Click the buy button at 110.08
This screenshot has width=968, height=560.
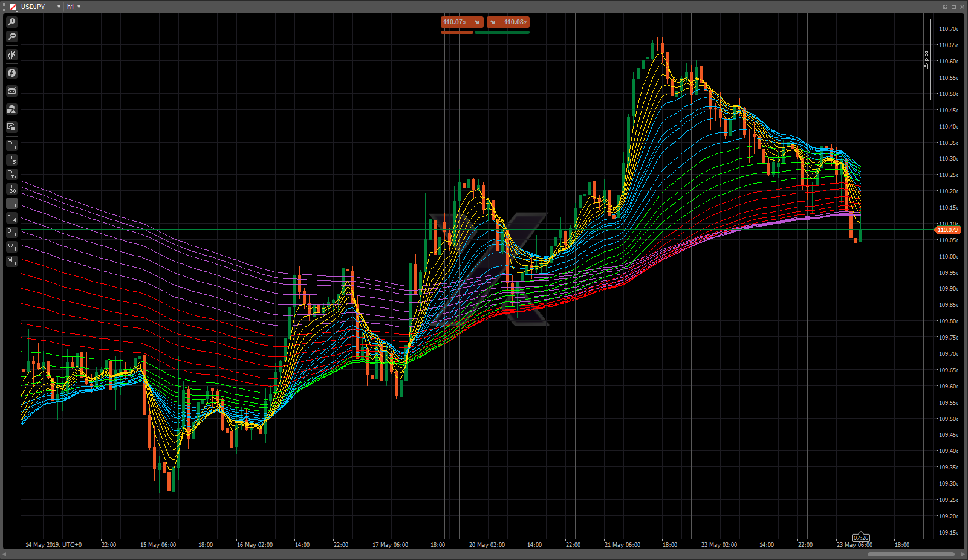(x=508, y=22)
